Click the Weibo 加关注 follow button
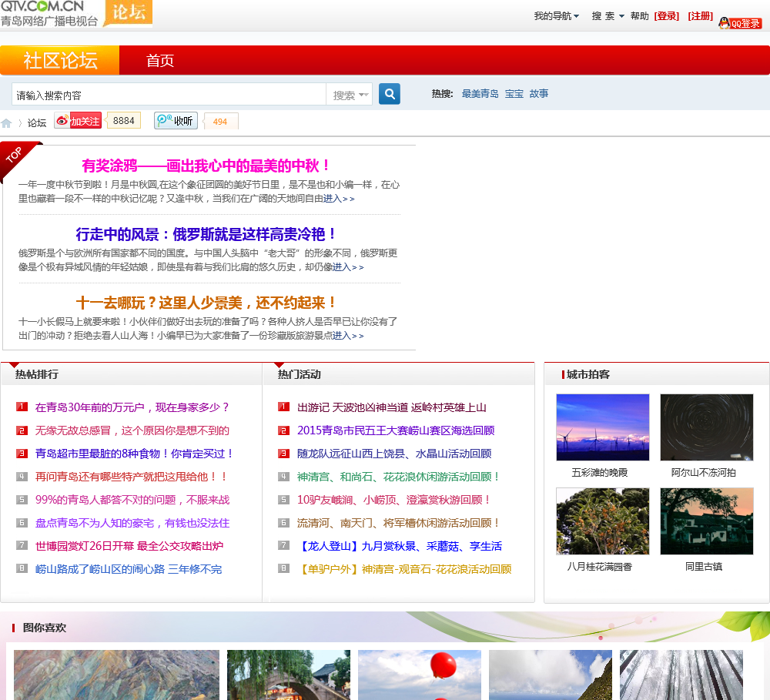This screenshot has height=700, width=770. [78, 121]
